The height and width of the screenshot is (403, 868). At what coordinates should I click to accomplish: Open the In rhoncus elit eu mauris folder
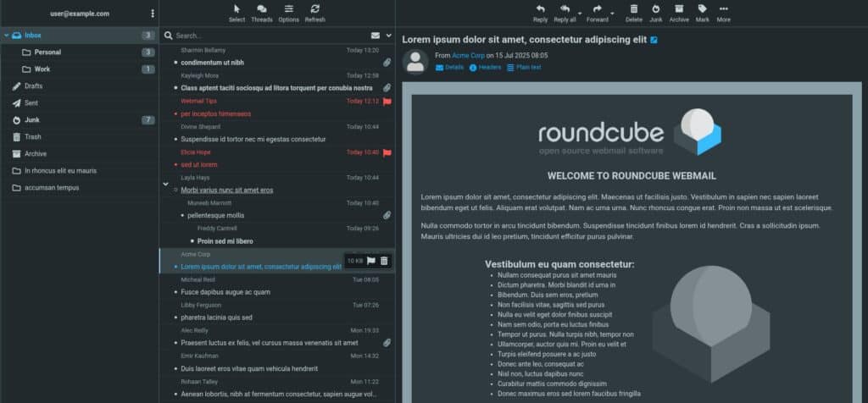coord(80,171)
